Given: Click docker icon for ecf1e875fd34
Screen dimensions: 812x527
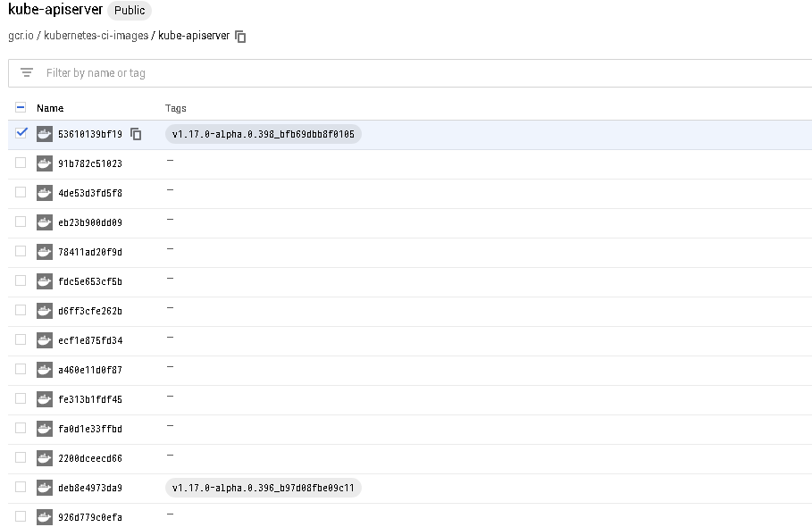Looking at the screenshot, I should (x=45, y=340).
